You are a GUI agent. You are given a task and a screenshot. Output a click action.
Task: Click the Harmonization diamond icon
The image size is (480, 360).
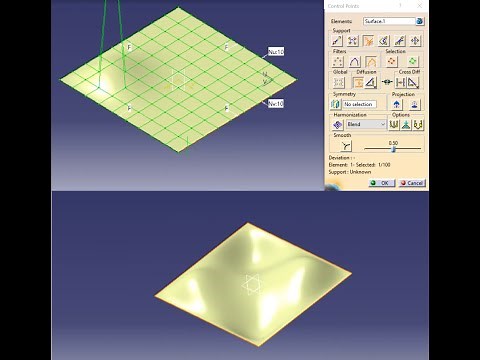338,125
